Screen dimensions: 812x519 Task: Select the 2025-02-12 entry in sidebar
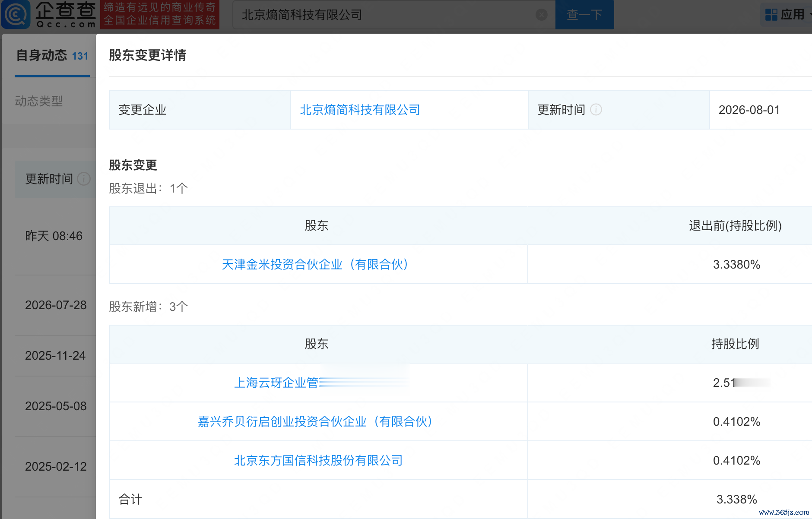[56, 466]
